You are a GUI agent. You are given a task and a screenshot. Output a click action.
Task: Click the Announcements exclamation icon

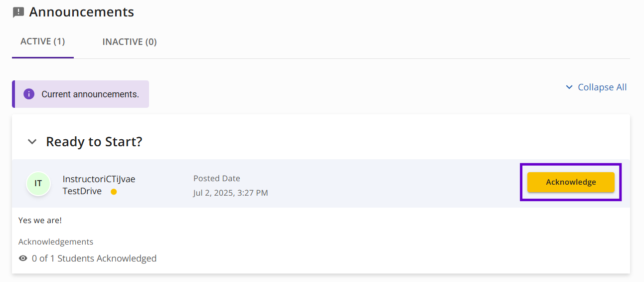[18, 12]
